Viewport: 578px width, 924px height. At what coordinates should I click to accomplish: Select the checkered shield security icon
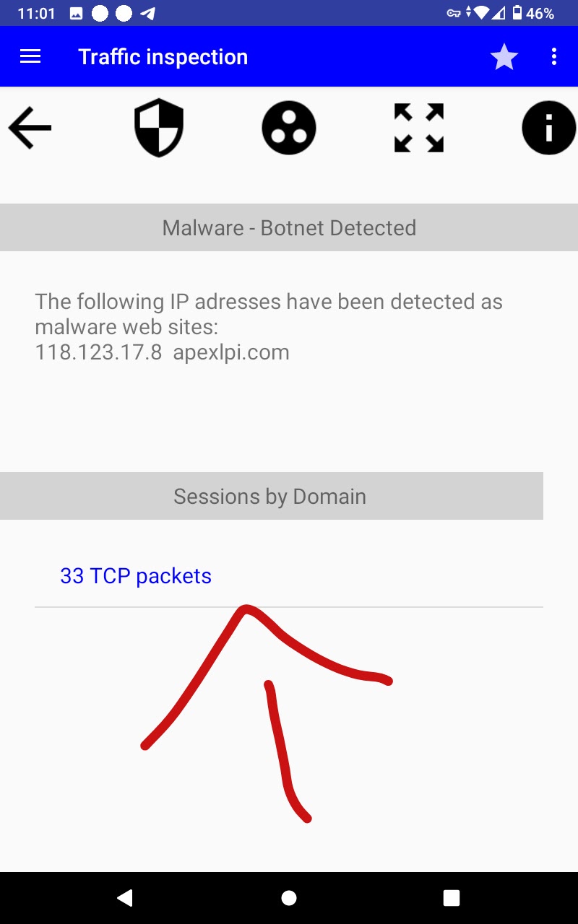coord(159,128)
